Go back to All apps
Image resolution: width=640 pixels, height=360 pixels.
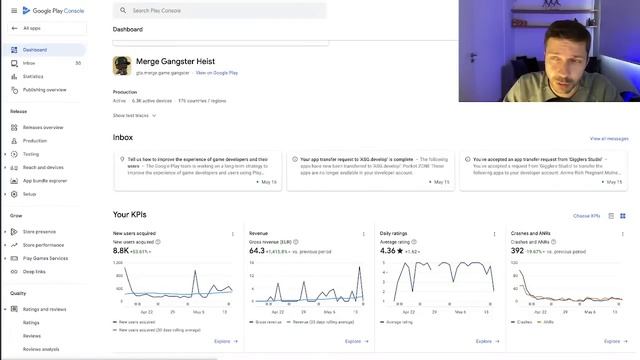[47, 28]
